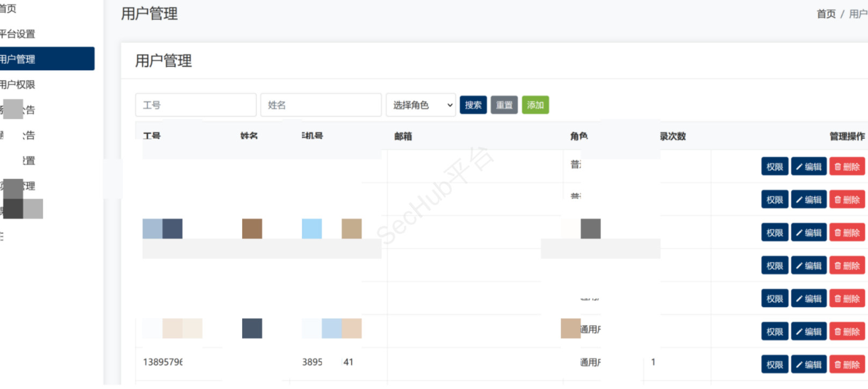Go to 首页 in the sidebar

(8, 9)
